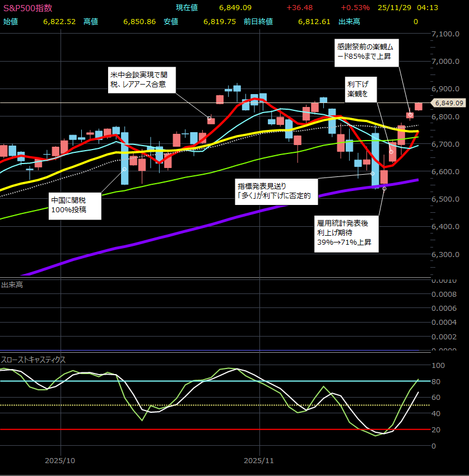
Task: Select the 6,849.09 current price tag on axis
Action: 448,103
